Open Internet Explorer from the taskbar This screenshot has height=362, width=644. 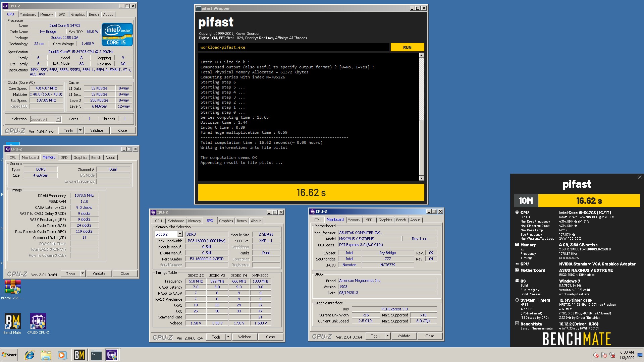[30, 355]
